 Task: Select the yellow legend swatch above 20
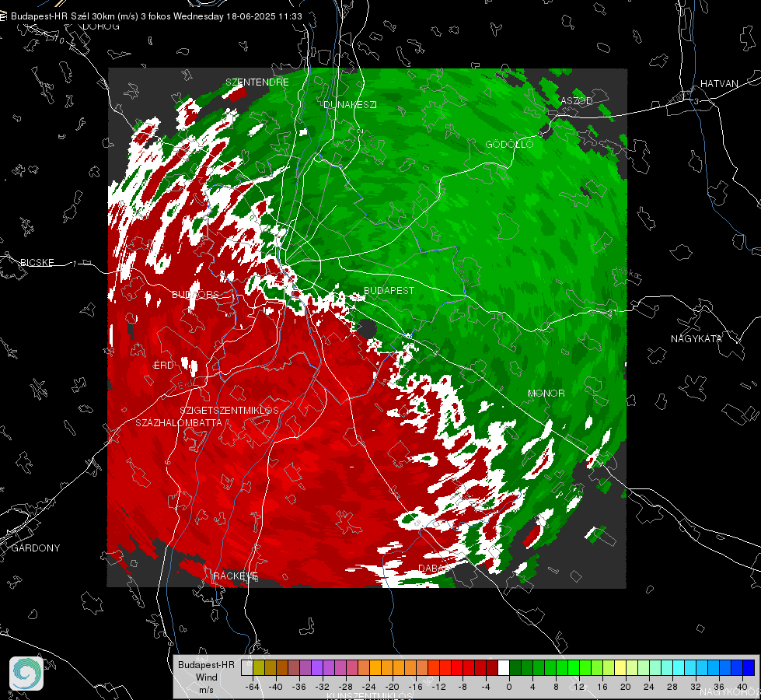coord(620,667)
